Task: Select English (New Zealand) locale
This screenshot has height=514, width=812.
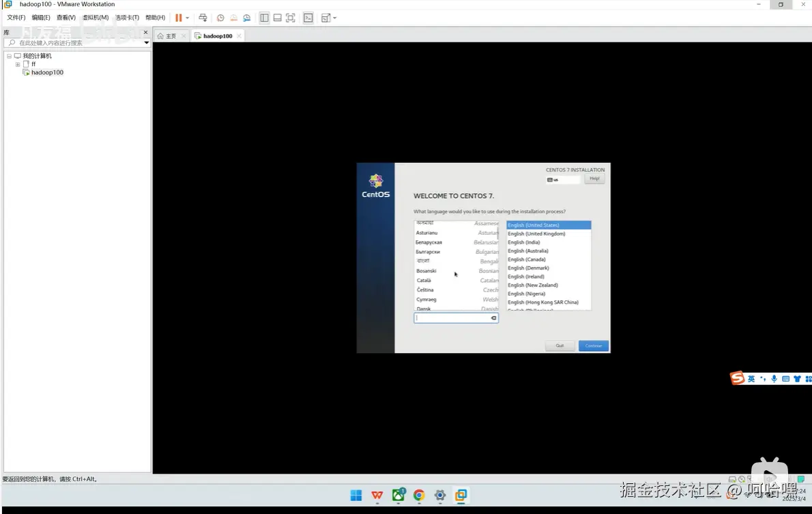Action: (x=549, y=285)
